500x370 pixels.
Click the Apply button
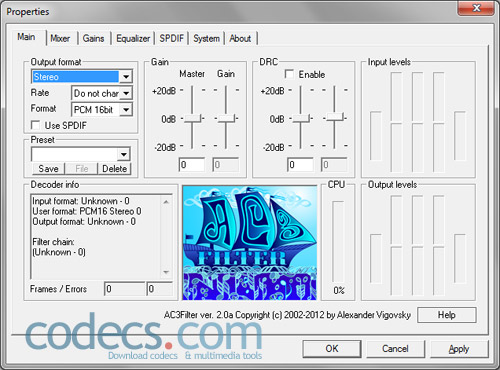459,349
